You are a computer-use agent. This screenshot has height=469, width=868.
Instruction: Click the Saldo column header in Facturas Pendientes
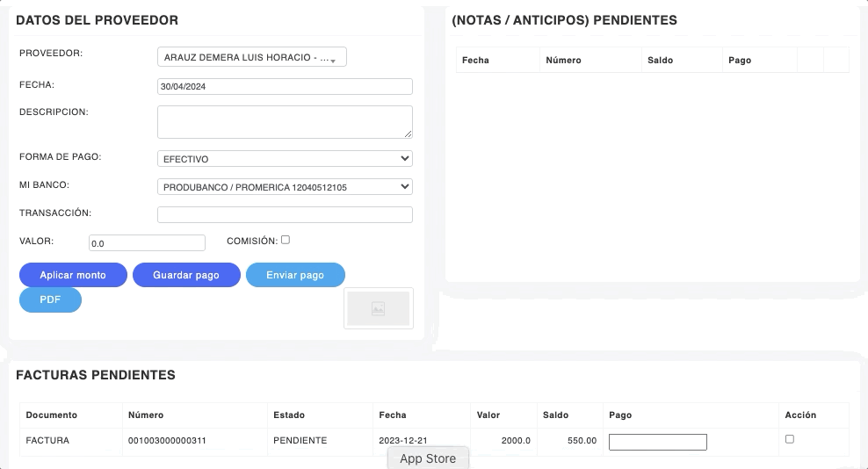tap(555, 415)
